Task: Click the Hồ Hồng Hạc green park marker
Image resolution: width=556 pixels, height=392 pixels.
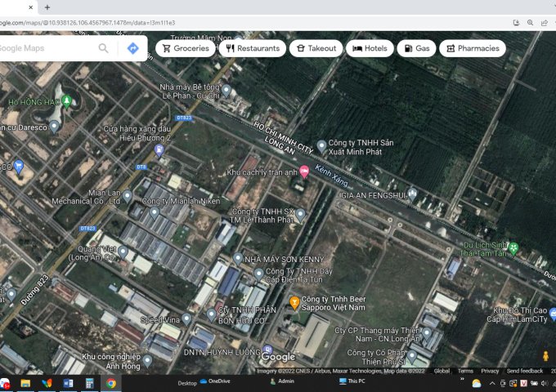Action: (x=66, y=102)
